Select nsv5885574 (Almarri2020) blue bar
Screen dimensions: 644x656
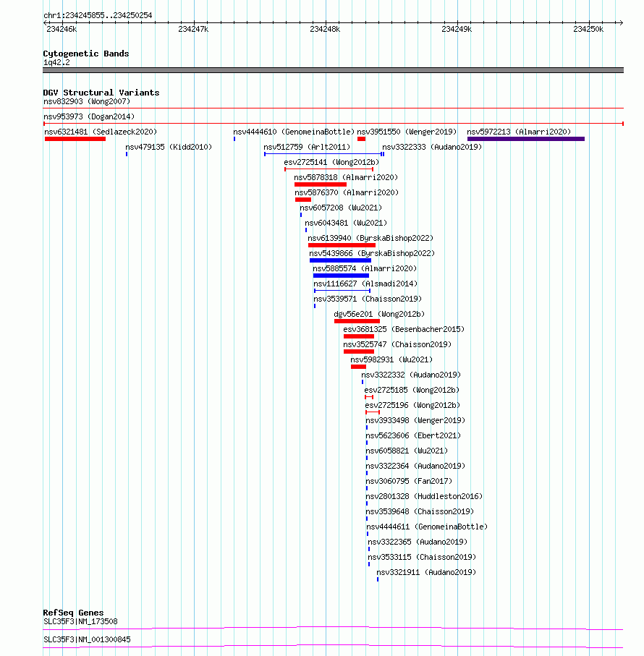(341, 276)
